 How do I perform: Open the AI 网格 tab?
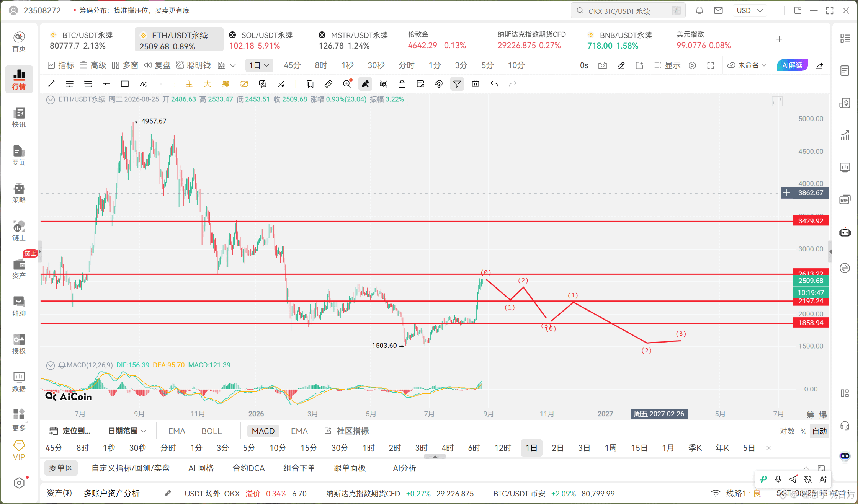coord(201,468)
